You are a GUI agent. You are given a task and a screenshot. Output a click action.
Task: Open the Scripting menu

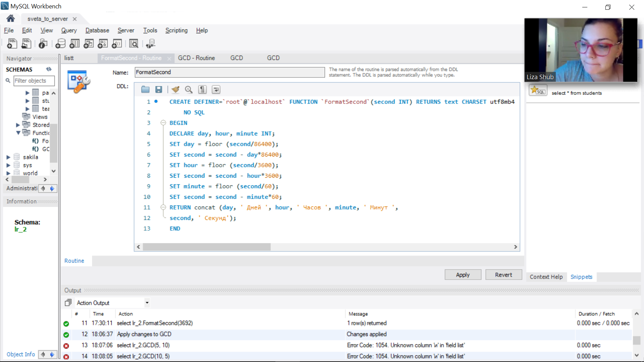[x=176, y=31]
